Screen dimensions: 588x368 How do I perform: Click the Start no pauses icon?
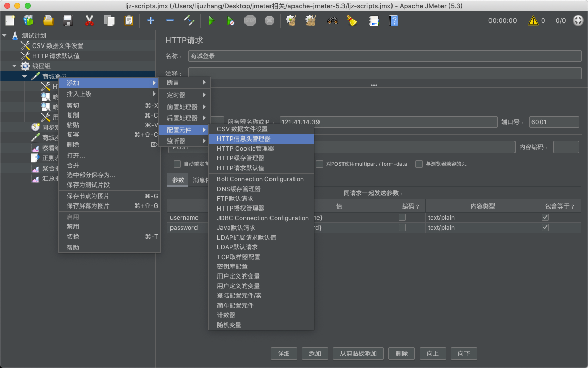click(x=231, y=20)
